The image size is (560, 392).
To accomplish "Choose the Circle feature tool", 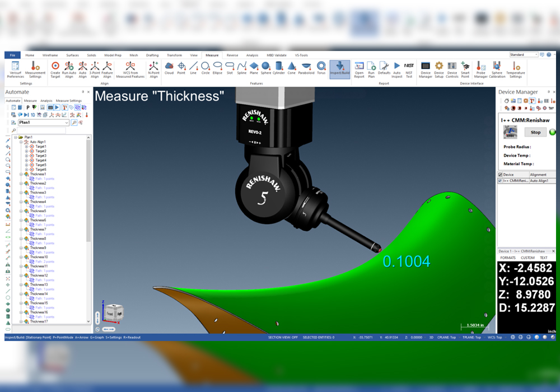I will click(206, 68).
